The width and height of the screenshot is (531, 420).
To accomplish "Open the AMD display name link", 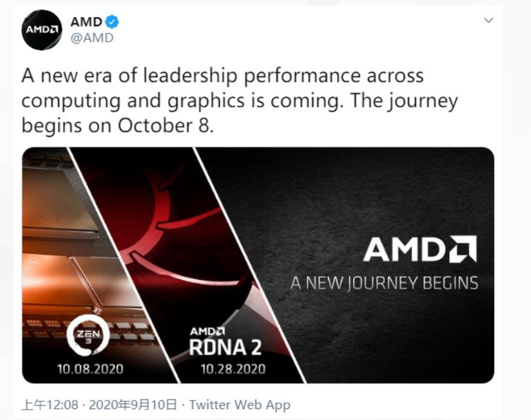I will pyautogui.click(x=86, y=22).
